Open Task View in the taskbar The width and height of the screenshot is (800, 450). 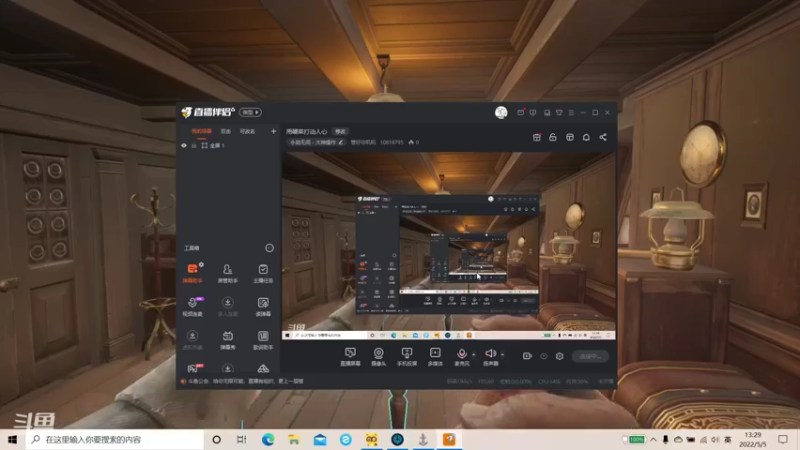coord(242,439)
